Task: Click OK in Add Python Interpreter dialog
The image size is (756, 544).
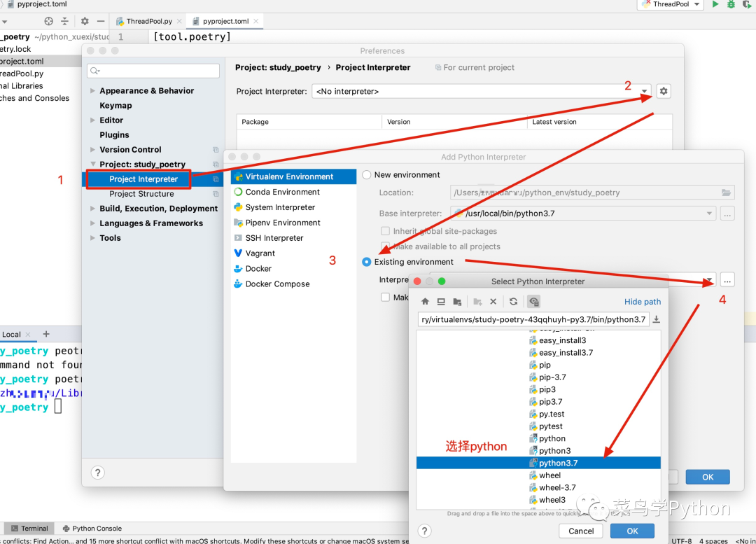Action: pos(707,477)
